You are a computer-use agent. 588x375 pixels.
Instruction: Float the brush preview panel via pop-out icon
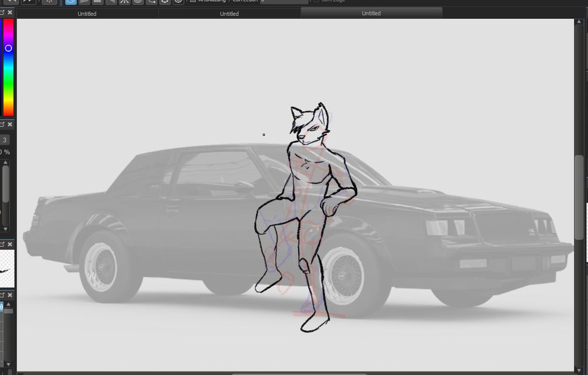click(2, 244)
